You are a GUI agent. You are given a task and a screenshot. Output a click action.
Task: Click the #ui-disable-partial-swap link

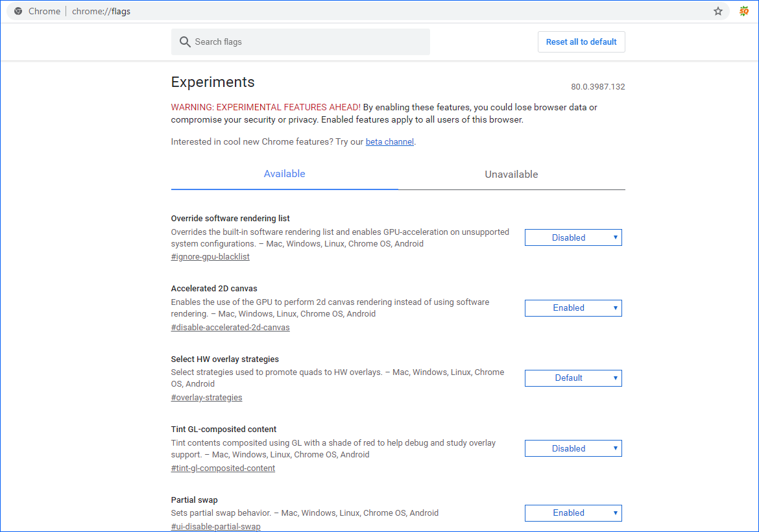215,527
